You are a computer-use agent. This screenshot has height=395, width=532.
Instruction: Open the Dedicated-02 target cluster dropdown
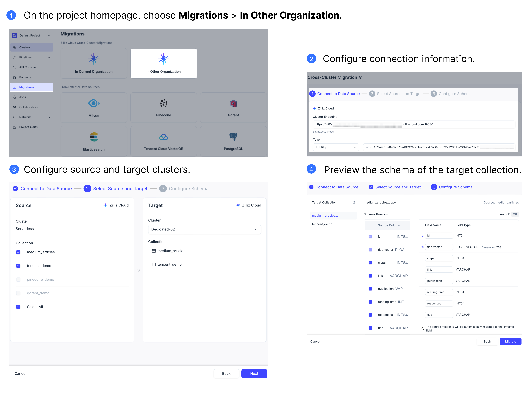[205, 229]
